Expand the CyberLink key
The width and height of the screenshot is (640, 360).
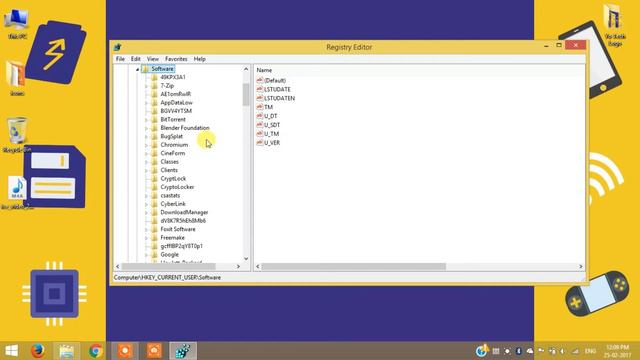point(146,204)
